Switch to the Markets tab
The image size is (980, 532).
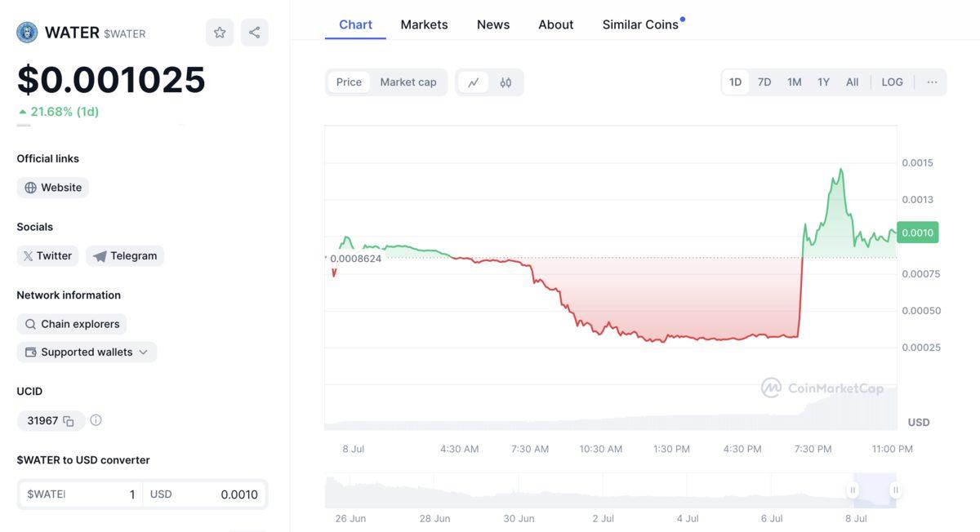(x=424, y=24)
